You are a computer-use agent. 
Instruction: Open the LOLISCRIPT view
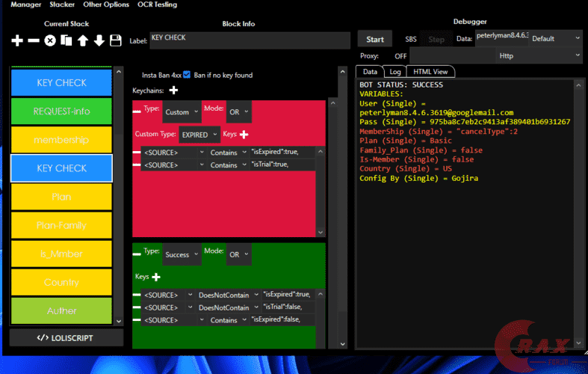[x=66, y=338]
